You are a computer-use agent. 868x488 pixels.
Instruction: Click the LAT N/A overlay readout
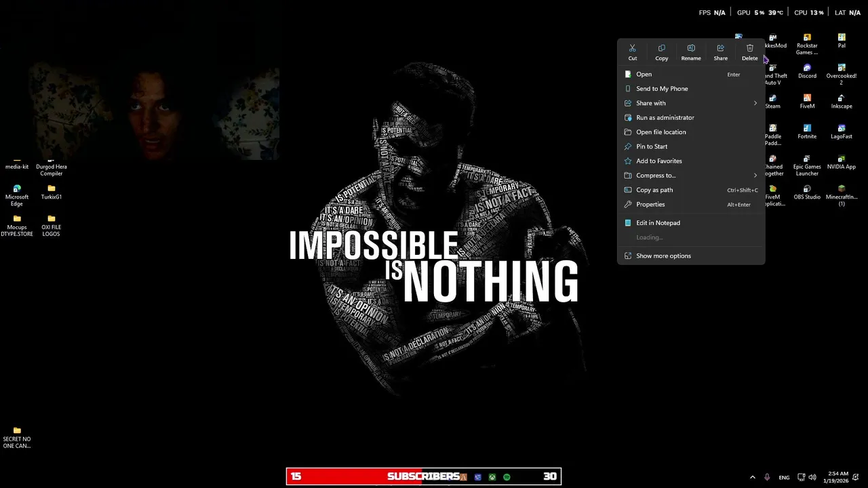point(848,13)
